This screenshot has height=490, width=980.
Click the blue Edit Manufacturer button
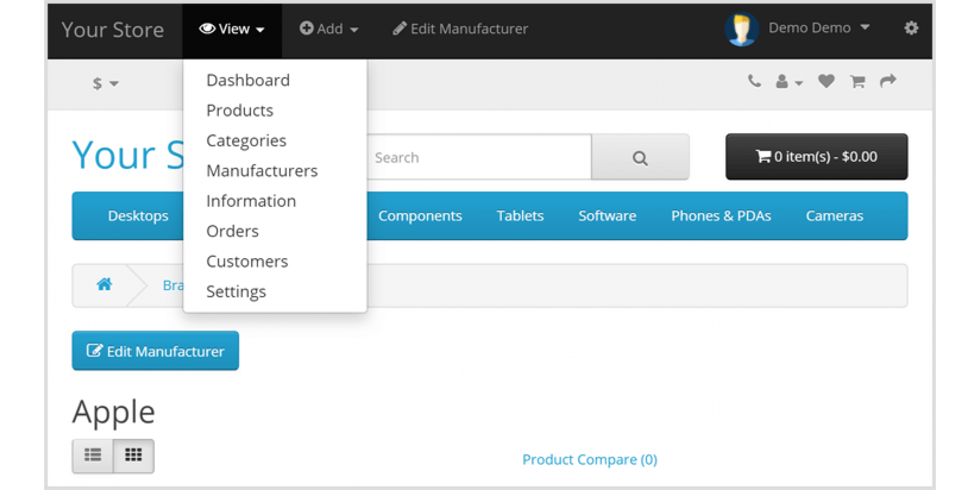(155, 351)
